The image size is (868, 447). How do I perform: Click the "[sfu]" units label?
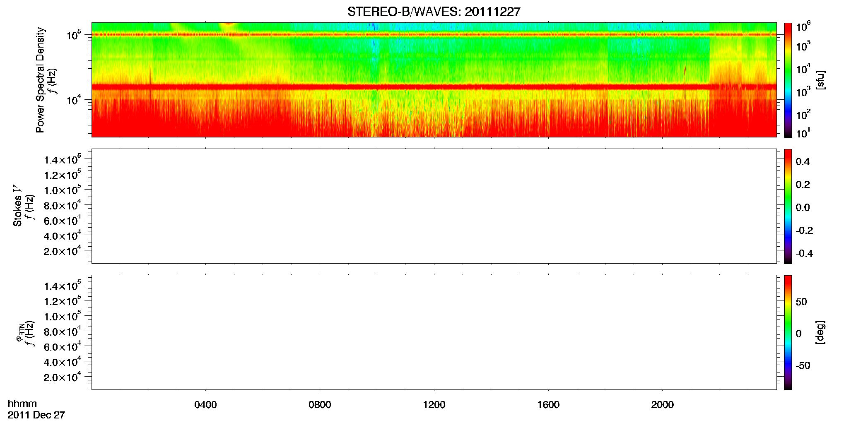(x=820, y=80)
